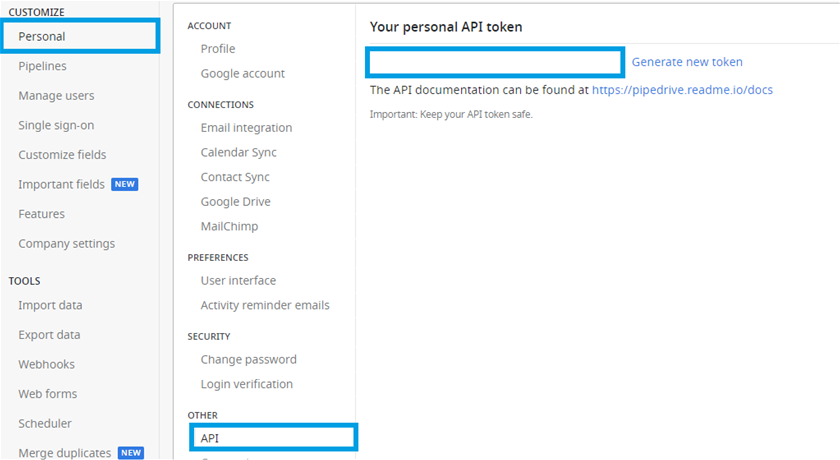Open the Personal settings section
Screen dimensions: 840x460
(x=42, y=37)
